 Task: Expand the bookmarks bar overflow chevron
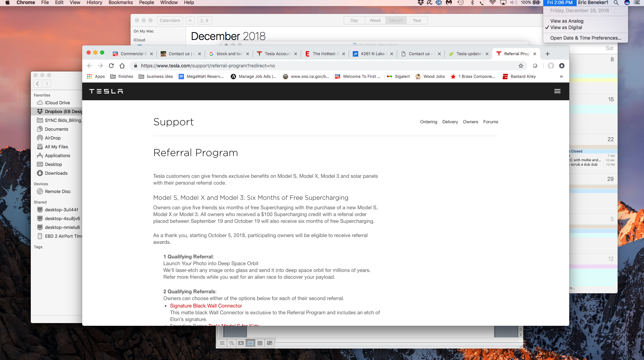(561, 77)
